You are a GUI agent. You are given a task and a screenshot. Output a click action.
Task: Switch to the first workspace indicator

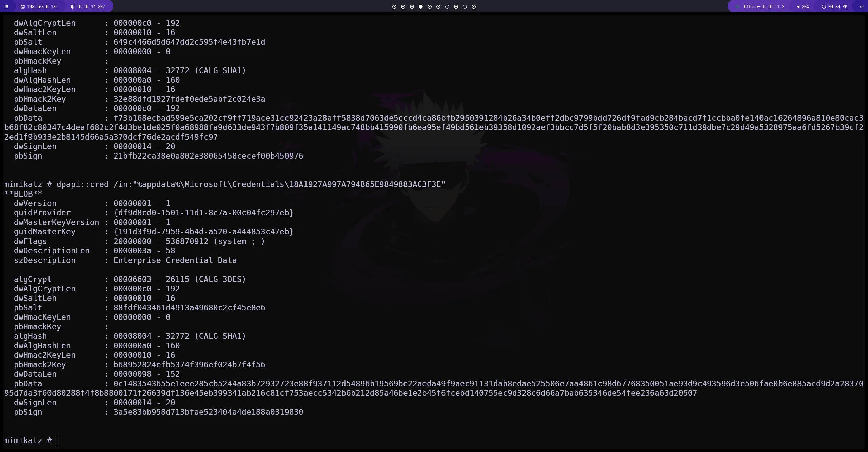394,7
